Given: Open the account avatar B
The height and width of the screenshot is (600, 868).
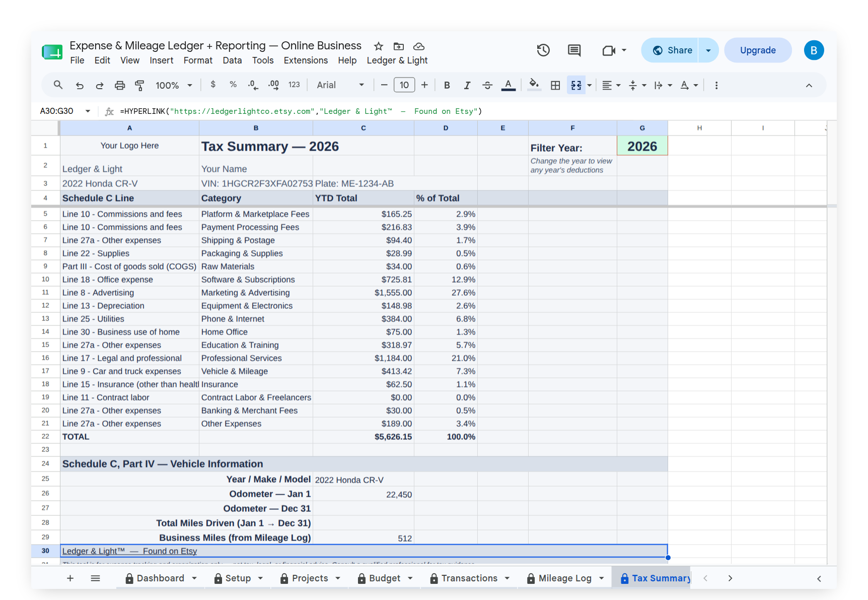Looking at the screenshot, I should pyautogui.click(x=814, y=50).
